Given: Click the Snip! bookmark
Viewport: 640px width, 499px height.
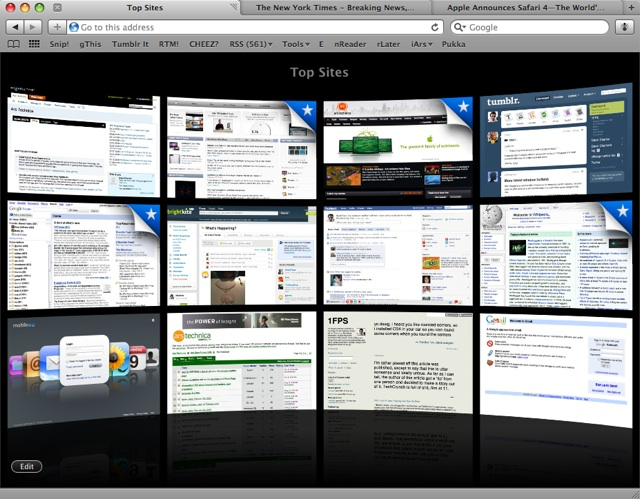Looking at the screenshot, I should (59, 44).
